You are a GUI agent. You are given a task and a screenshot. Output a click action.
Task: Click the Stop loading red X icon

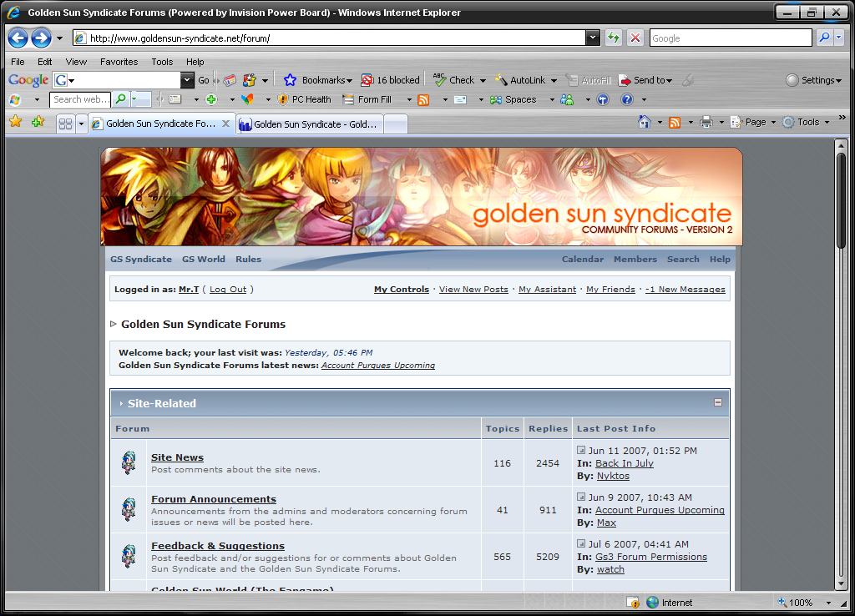click(x=635, y=38)
